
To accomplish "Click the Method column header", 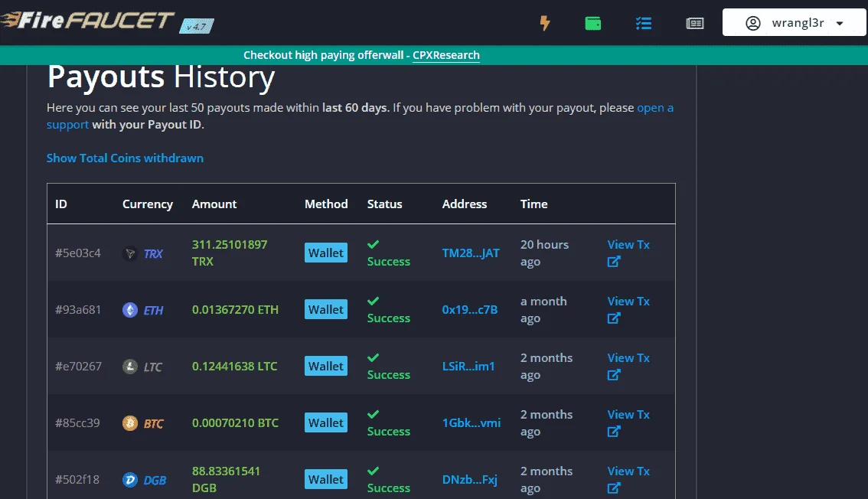I will click(326, 204).
